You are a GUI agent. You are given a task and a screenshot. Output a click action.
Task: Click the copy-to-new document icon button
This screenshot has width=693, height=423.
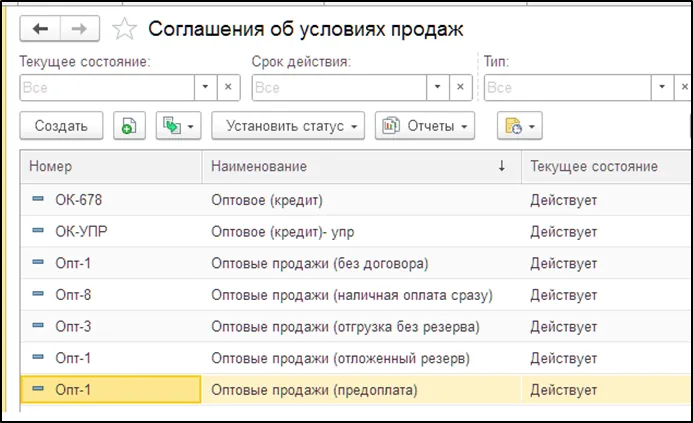[129, 126]
